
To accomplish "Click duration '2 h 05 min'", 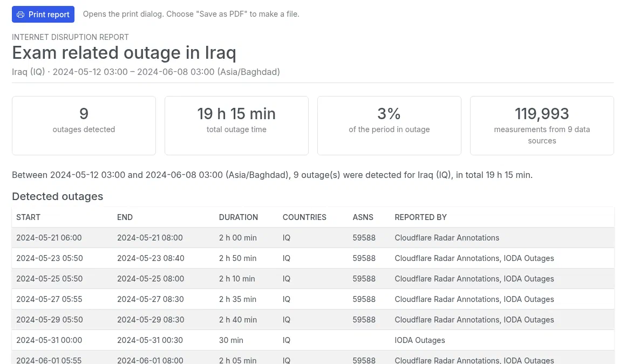I will pos(237,360).
